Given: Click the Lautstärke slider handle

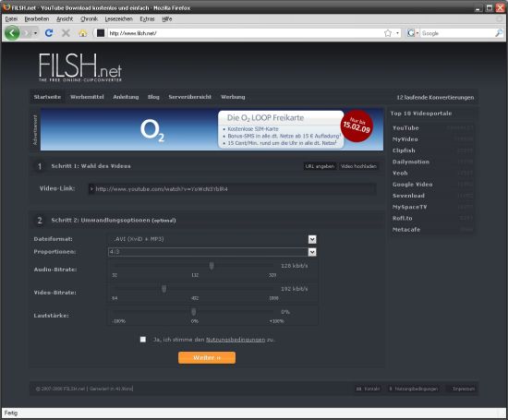Looking at the screenshot, I should (194, 312).
